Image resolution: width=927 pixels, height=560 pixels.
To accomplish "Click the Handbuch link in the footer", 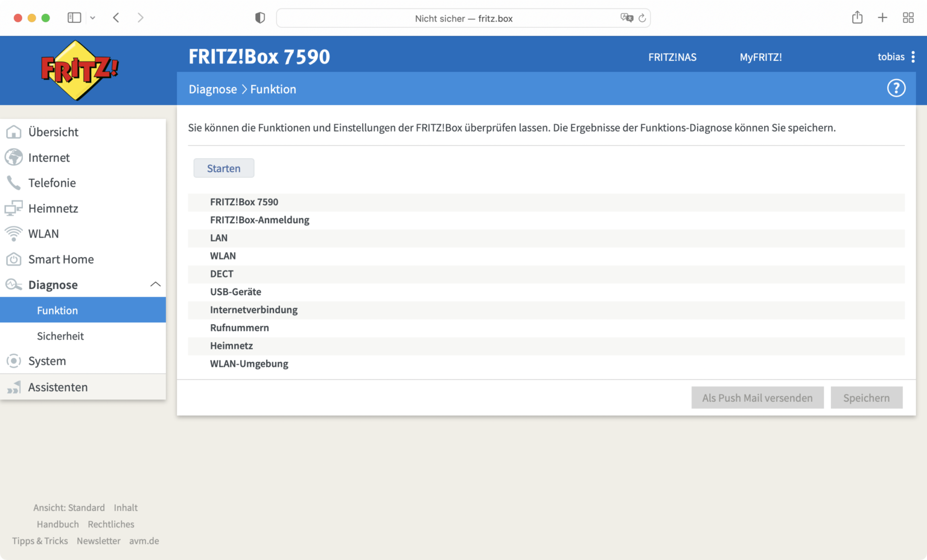I will pyautogui.click(x=57, y=524).
